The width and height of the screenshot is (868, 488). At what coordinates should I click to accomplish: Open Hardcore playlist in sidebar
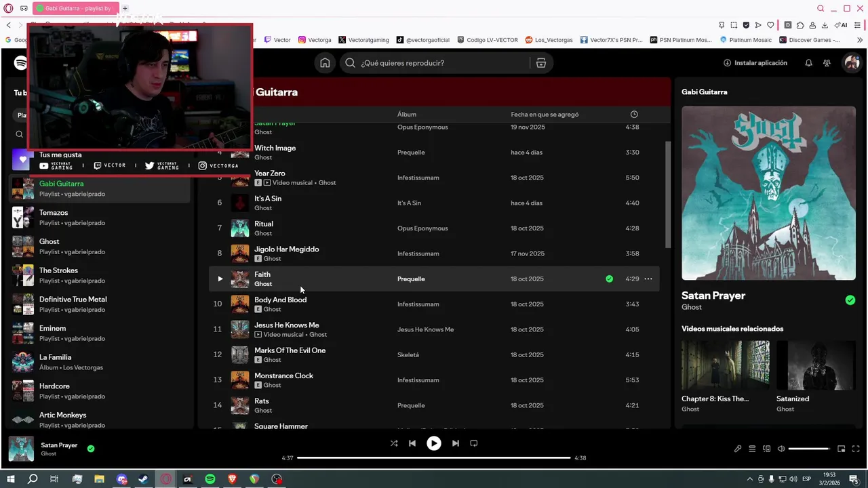point(100,391)
